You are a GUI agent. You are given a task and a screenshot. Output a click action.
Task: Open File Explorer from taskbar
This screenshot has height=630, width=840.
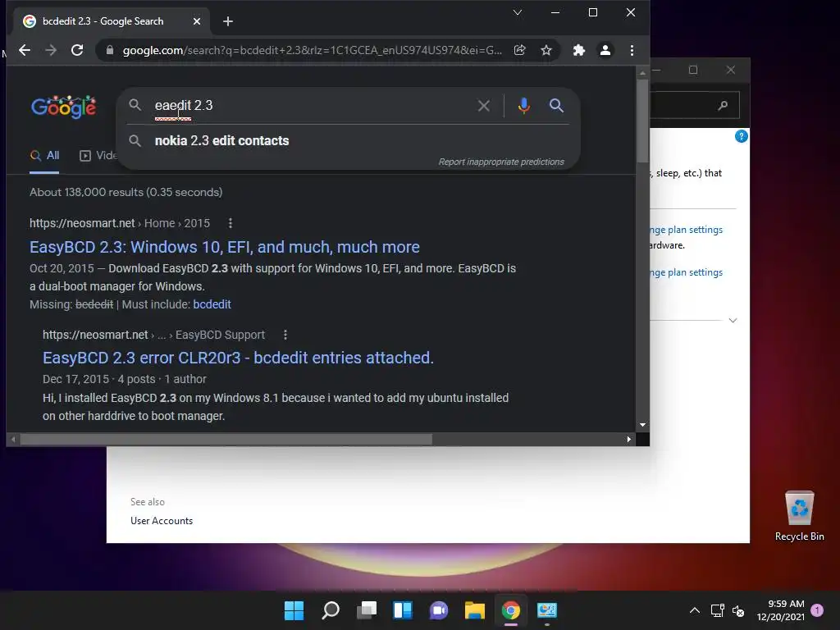click(475, 610)
